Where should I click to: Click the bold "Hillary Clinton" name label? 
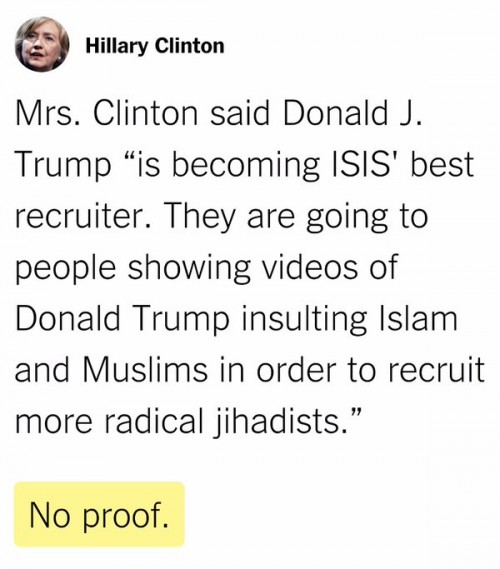pyautogui.click(x=155, y=46)
